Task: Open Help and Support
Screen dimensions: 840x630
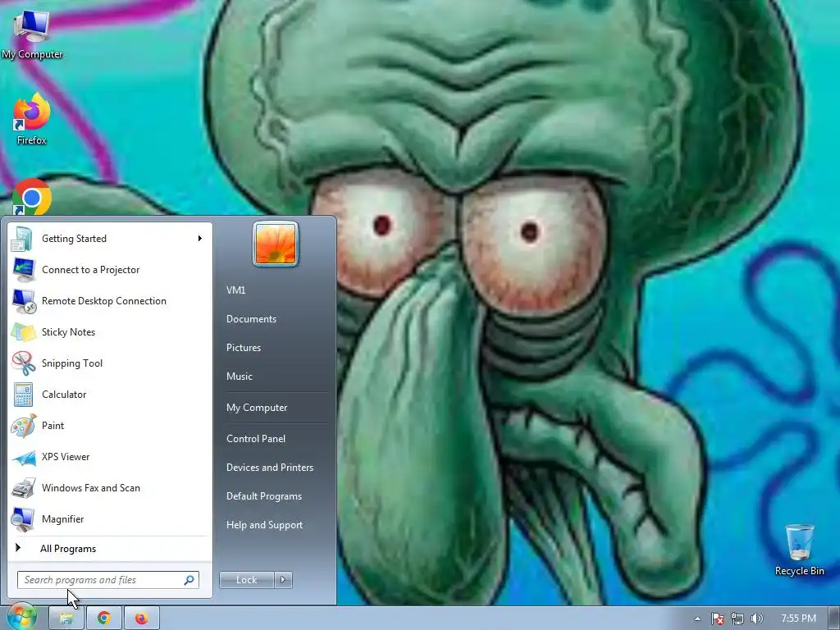Action: pyautogui.click(x=265, y=525)
